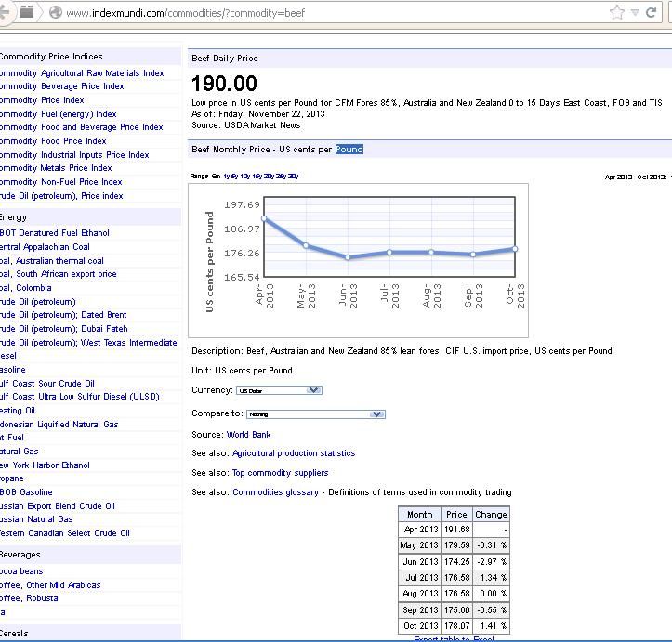Open Top commodity suppliers link

coord(281,472)
